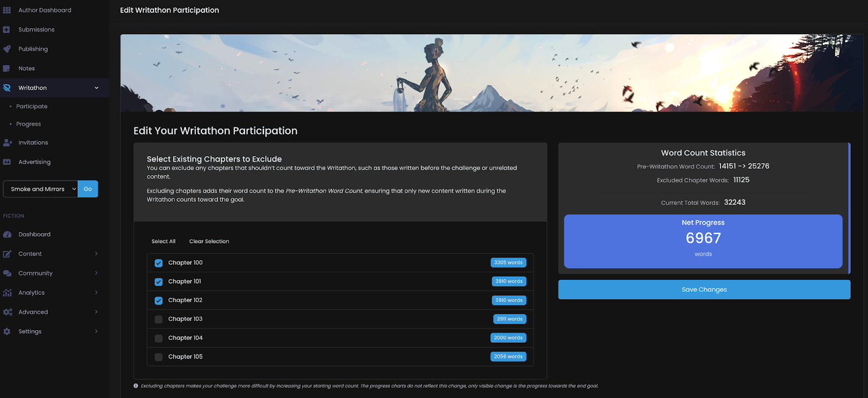The width and height of the screenshot is (868, 398).
Task: Click the Invitations person-plus icon
Action: (x=7, y=143)
